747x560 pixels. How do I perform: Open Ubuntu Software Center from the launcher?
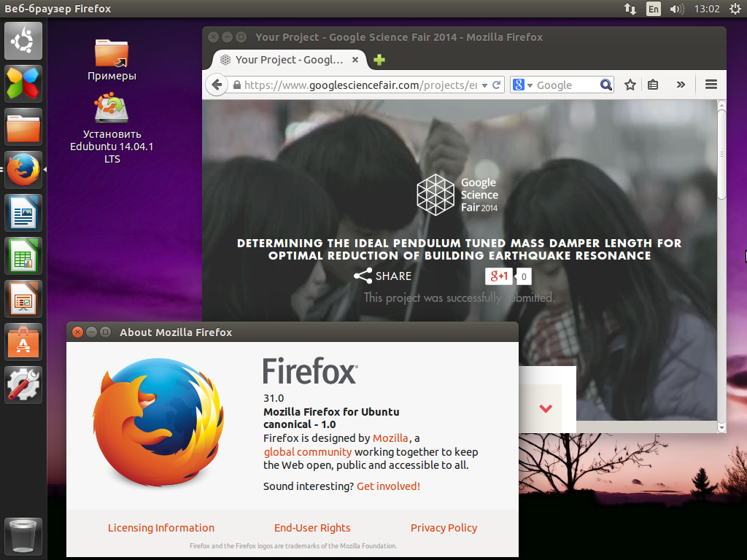coord(23,342)
